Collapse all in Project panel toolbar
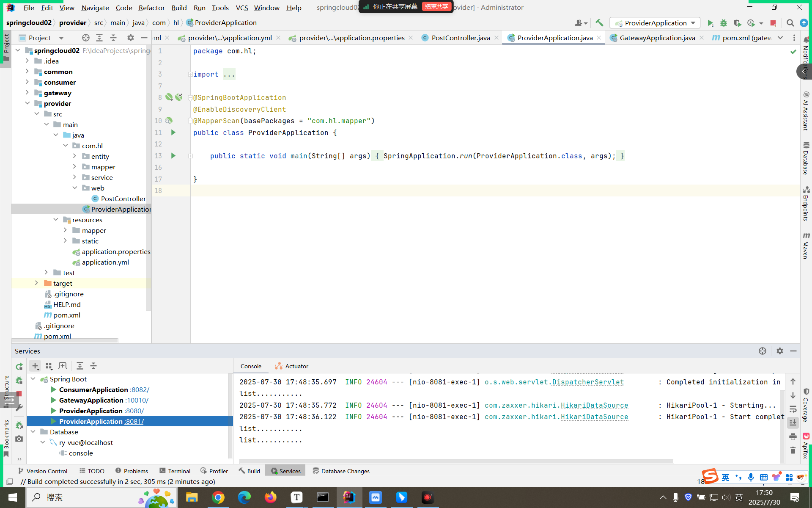Screen dimensions: 812x508 point(113,38)
